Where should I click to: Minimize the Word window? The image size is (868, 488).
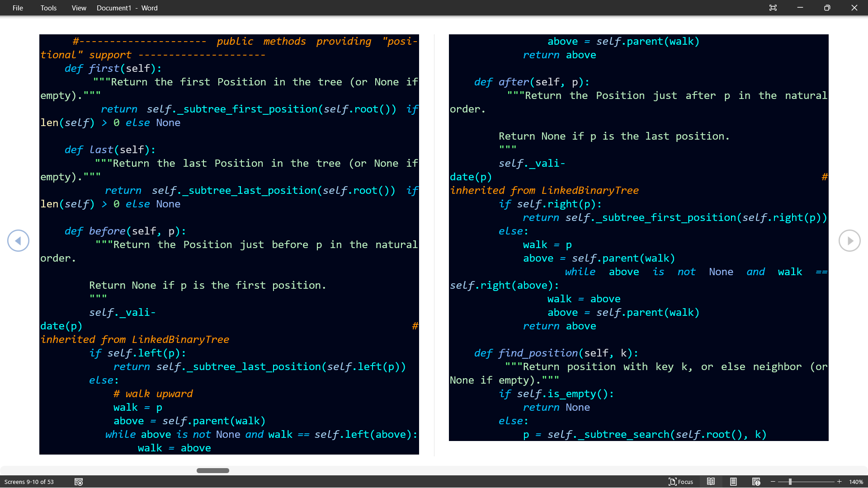pyautogui.click(x=800, y=8)
